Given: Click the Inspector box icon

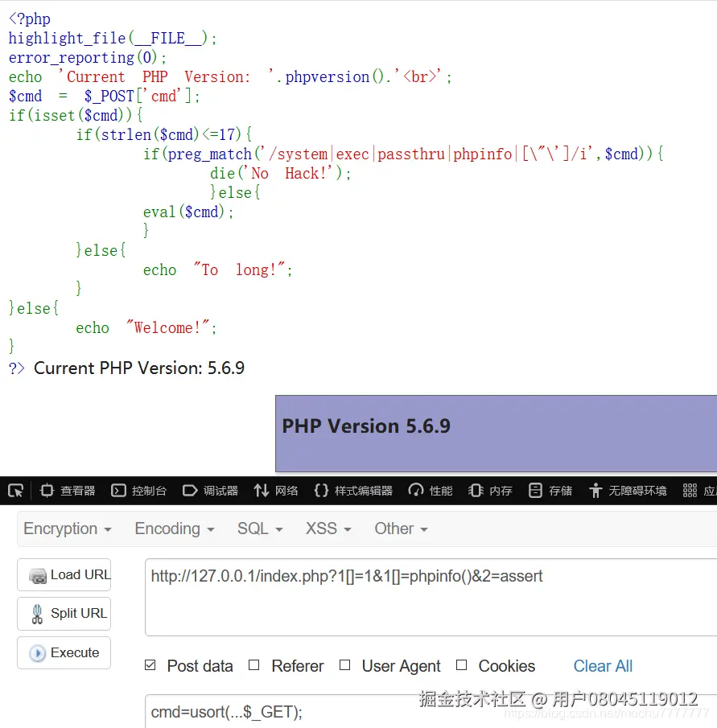Looking at the screenshot, I should (47, 491).
